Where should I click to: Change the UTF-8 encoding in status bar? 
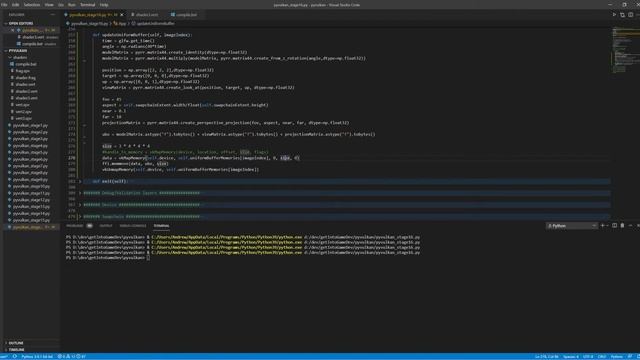588,356
